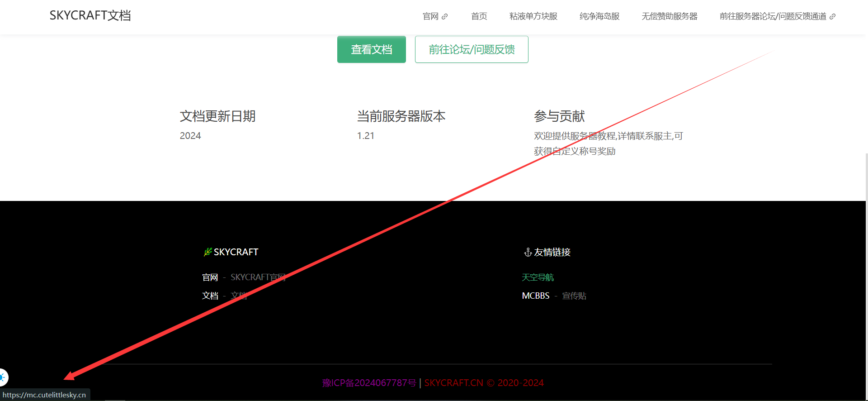Click the SKYCRAFT官网 description text
Viewport: 868px width, 401px height.
[258, 277]
